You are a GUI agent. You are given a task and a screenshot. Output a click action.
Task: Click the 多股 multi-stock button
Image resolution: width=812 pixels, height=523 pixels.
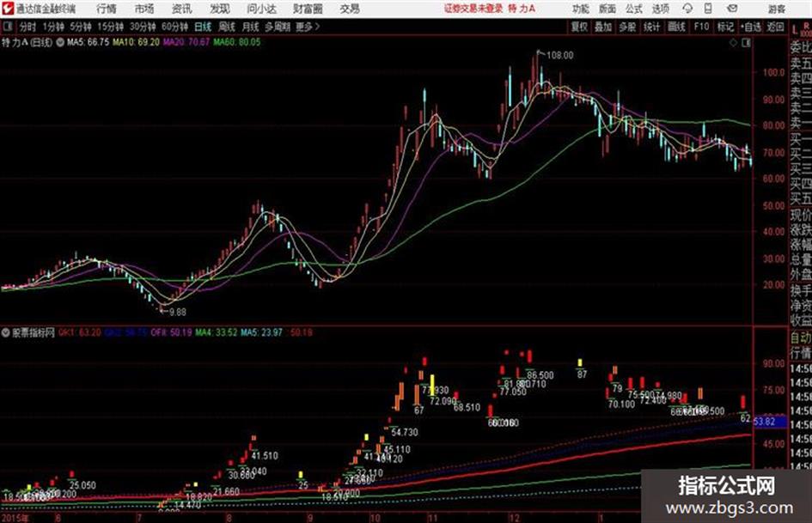(x=627, y=27)
